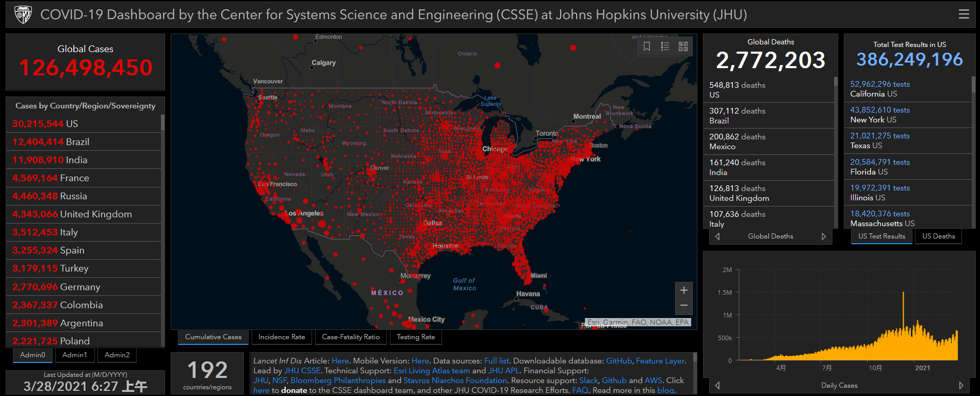The height and width of the screenshot is (396, 980).
Task: Click the 548,813 deaths US row
Action: pos(769,90)
